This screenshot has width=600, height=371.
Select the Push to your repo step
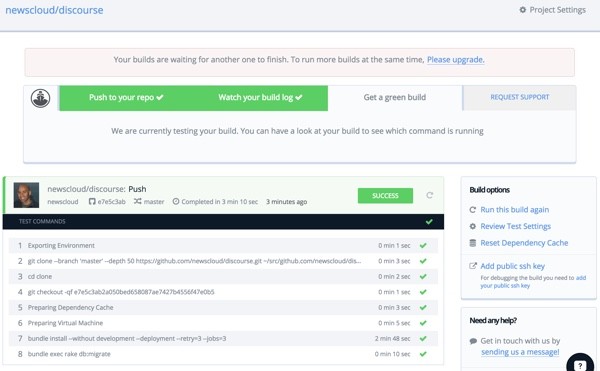pos(126,98)
